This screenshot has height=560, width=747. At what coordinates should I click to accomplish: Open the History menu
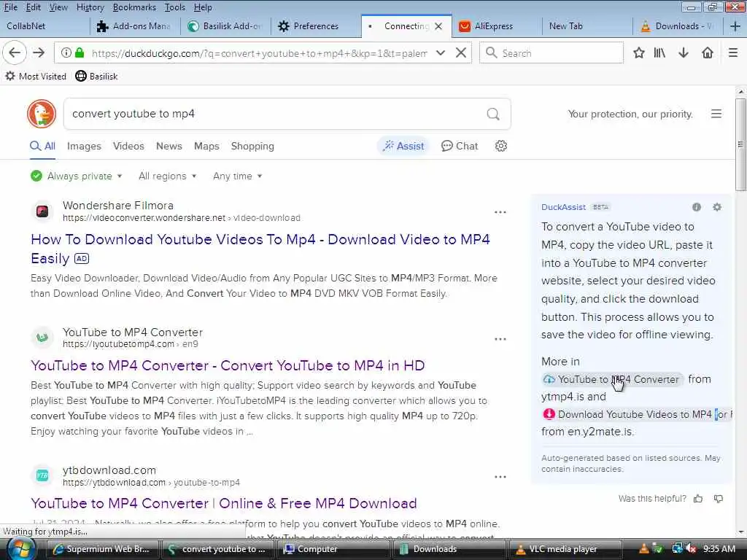pyautogui.click(x=90, y=7)
